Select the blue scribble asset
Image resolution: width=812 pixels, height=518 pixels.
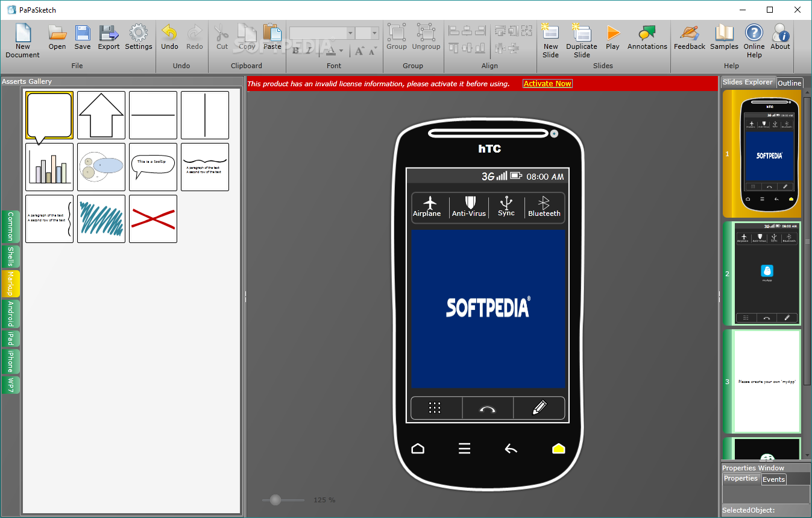(x=101, y=219)
